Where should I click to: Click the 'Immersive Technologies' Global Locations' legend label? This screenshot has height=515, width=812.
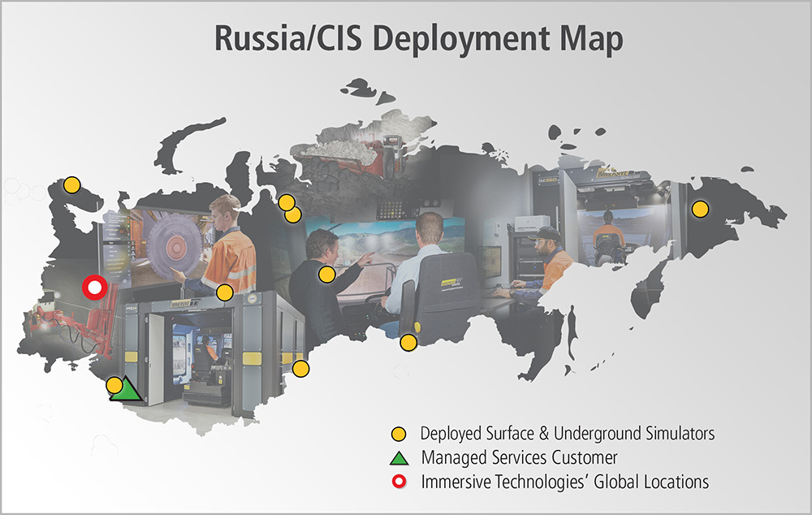tap(564, 482)
